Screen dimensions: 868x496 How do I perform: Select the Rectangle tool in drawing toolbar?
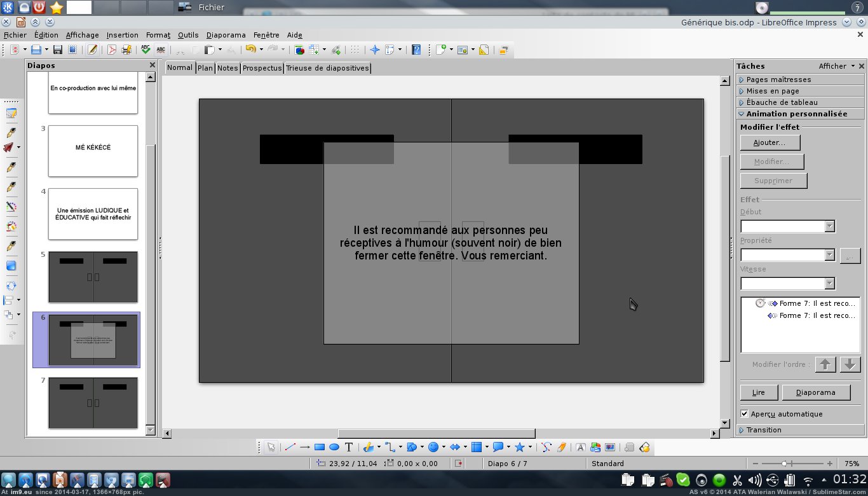point(320,447)
